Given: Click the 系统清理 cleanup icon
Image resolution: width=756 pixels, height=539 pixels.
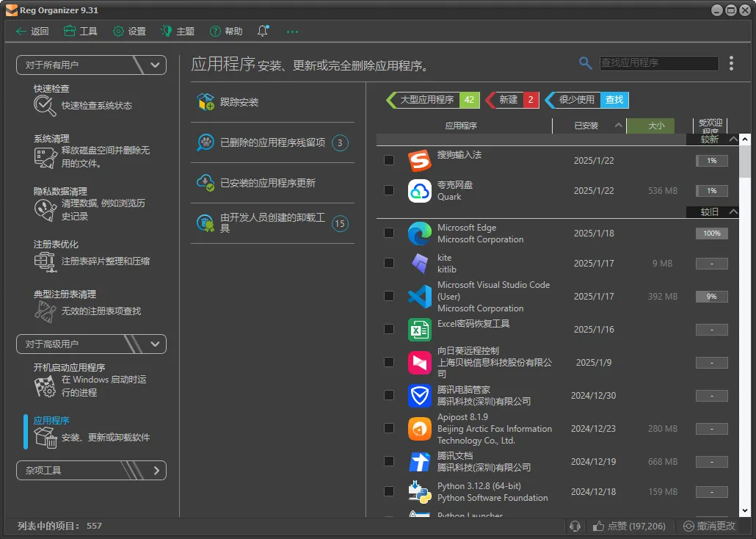Looking at the screenshot, I should pos(45,158).
